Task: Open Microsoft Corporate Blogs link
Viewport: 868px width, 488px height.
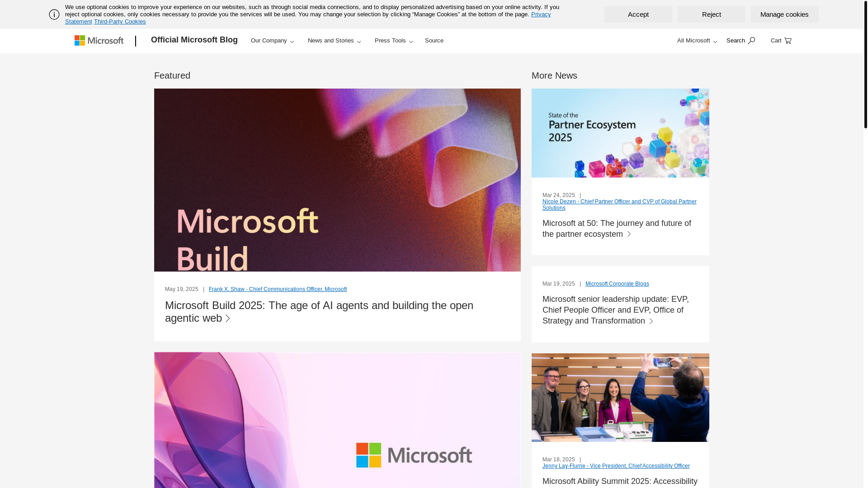Action: [x=617, y=284]
